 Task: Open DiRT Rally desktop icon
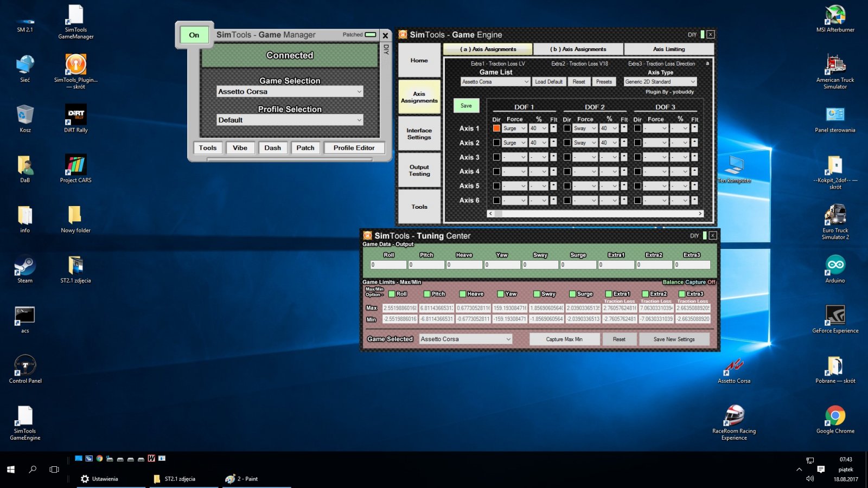click(x=75, y=119)
